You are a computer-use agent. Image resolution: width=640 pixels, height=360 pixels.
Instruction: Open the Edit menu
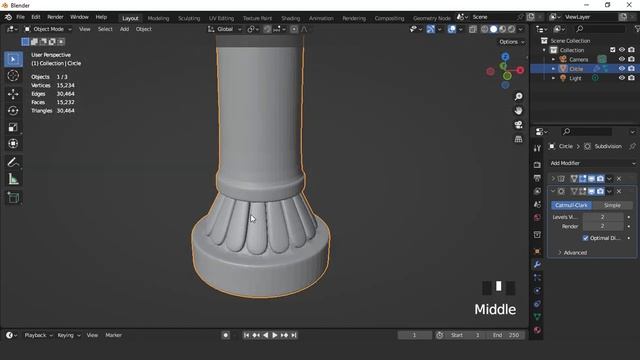coord(36,17)
